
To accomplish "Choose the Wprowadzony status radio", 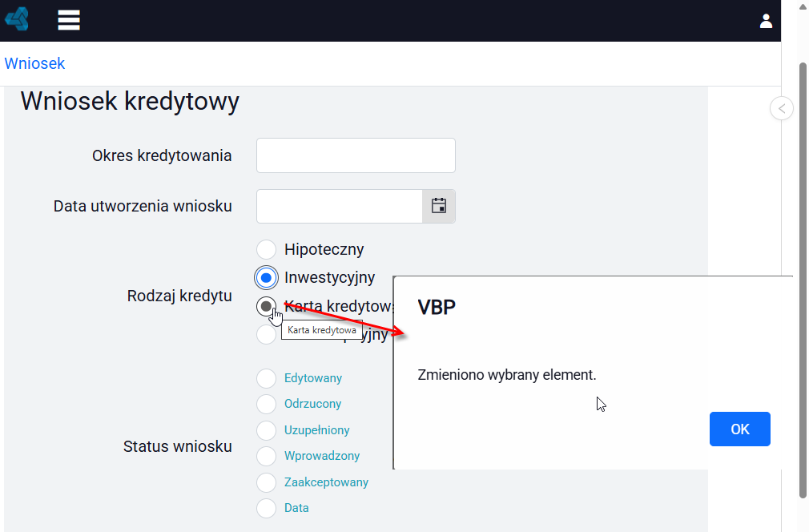I will 266,456.
